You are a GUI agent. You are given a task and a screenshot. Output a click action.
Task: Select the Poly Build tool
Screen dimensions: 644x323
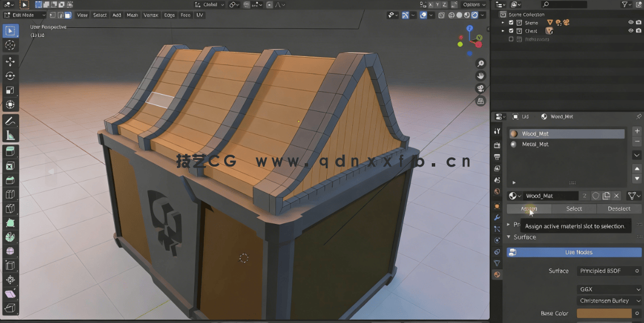point(10,223)
